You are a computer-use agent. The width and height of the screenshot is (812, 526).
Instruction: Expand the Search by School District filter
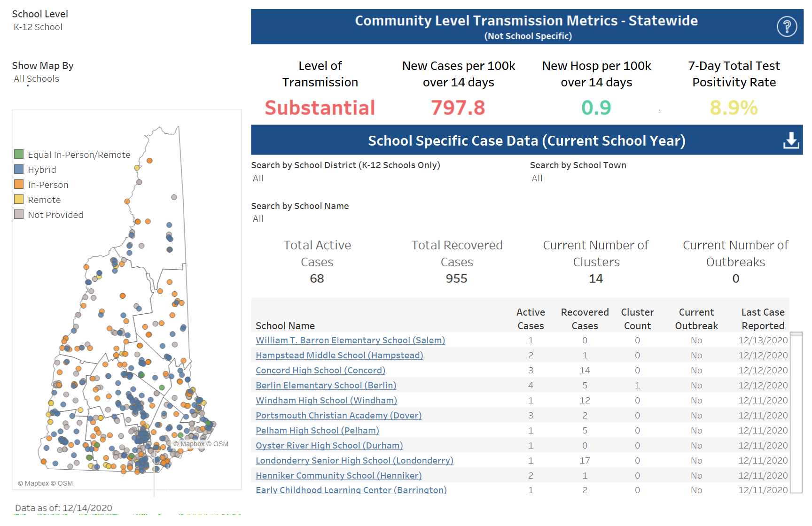(x=258, y=178)
